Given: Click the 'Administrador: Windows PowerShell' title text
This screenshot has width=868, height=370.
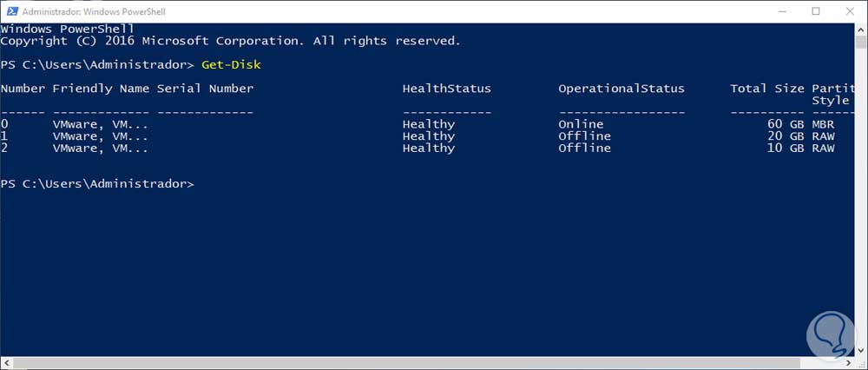Looking at the screenshot, I should click(93, 11).
